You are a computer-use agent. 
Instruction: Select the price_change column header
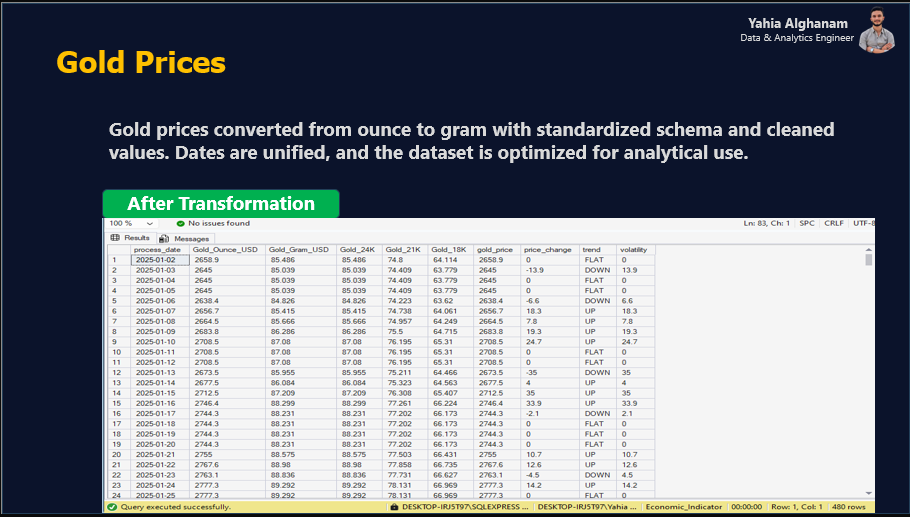click(550, 250)
